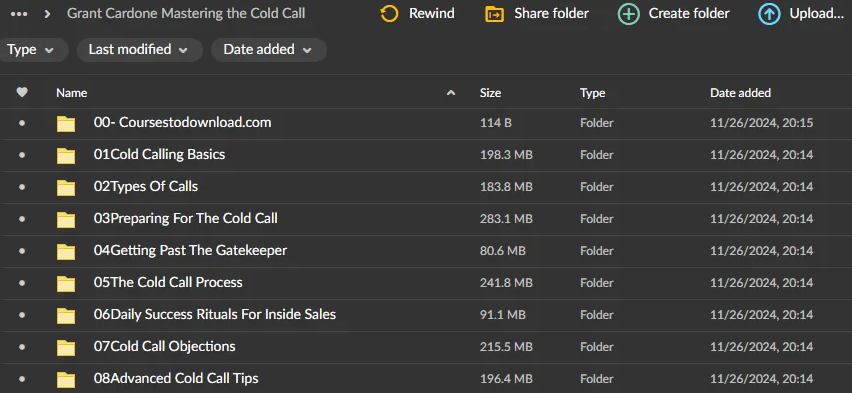Click the breadcrumb chevron arrow
Screen dimensions: 852x393
(47, 14)
